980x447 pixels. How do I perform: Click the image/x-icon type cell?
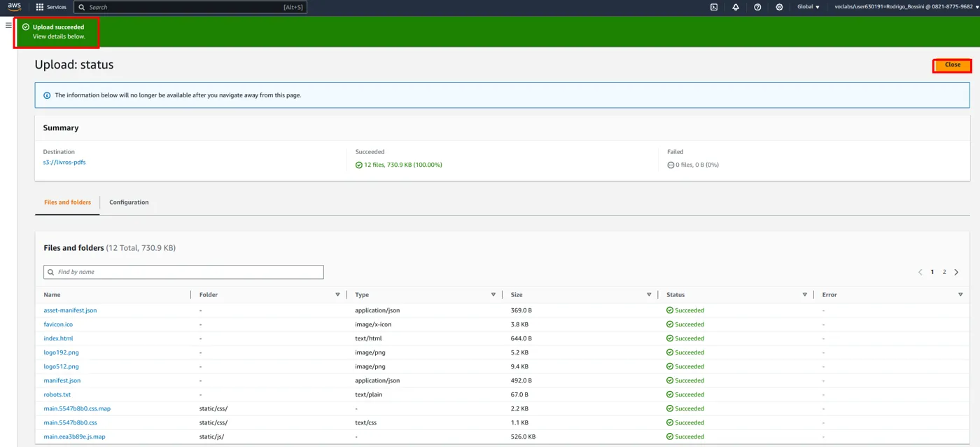tap(374, 324)
